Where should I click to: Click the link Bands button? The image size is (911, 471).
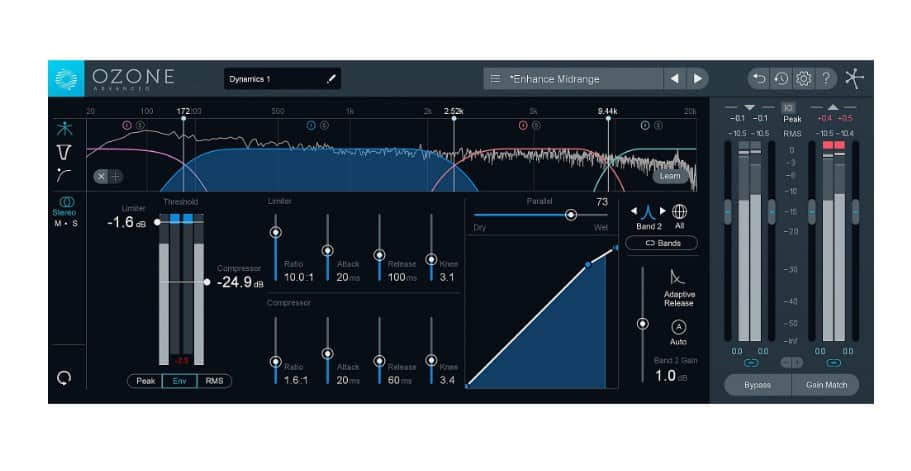coord(662,243)
